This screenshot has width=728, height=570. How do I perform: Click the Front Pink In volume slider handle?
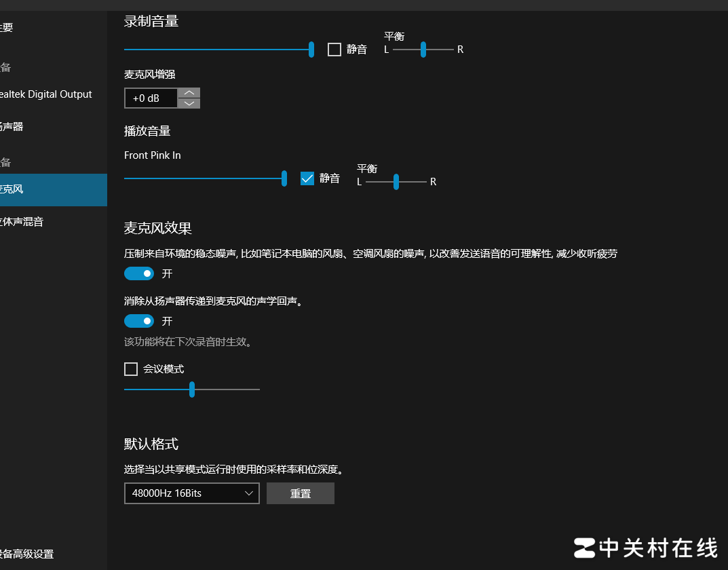pos(284,178)
